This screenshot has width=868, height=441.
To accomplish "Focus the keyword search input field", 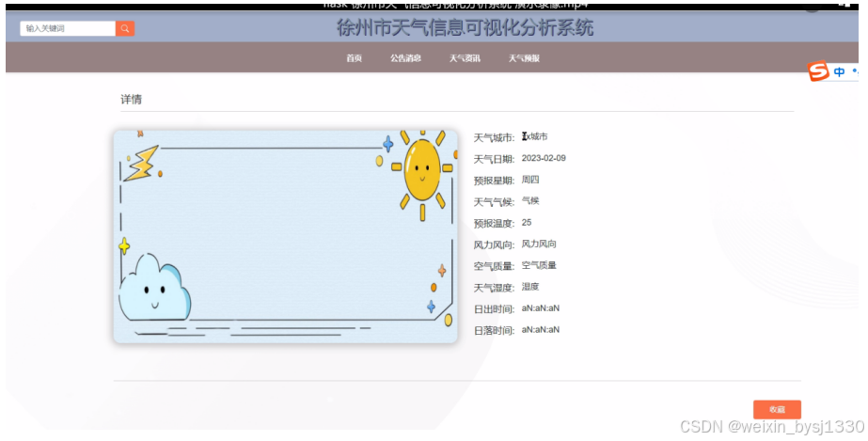I will 68,28.
